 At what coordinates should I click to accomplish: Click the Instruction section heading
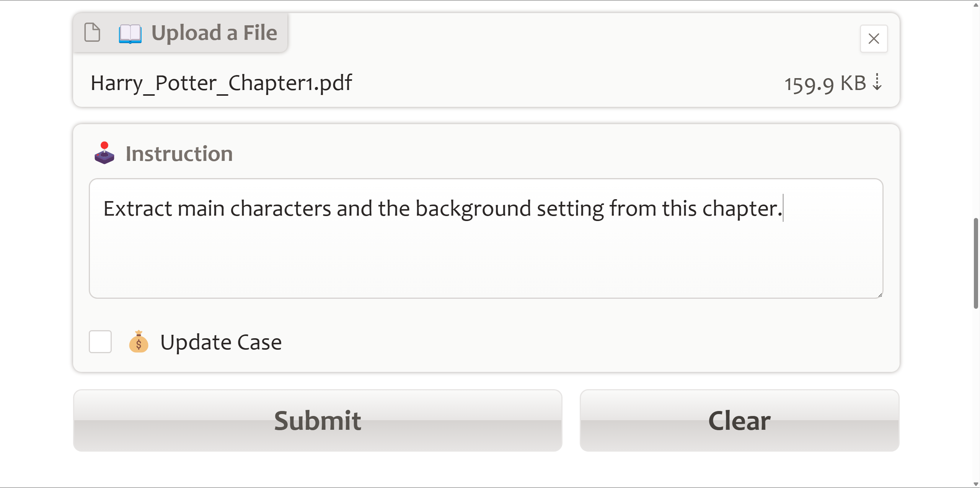tap(179, 154)
